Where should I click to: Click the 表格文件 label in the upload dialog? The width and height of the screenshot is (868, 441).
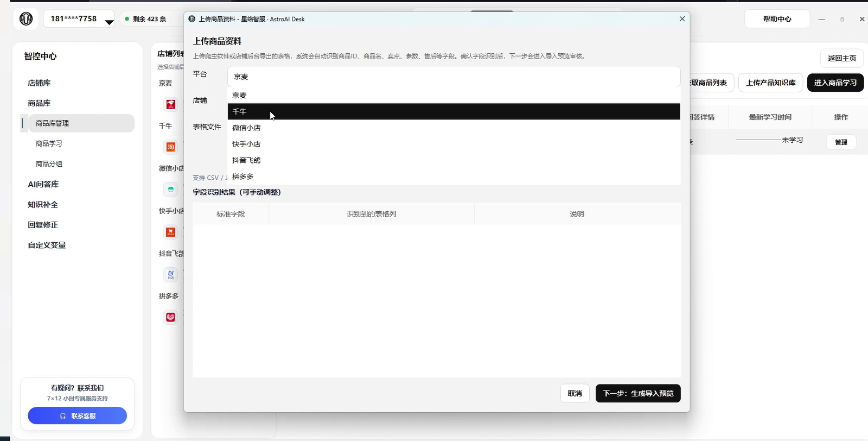click(207, 127)
